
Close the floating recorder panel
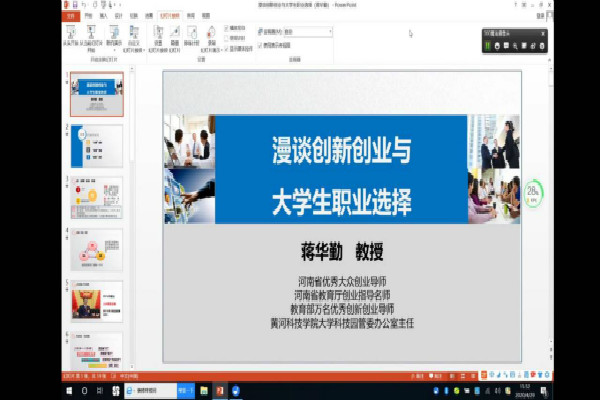(543, 34)
